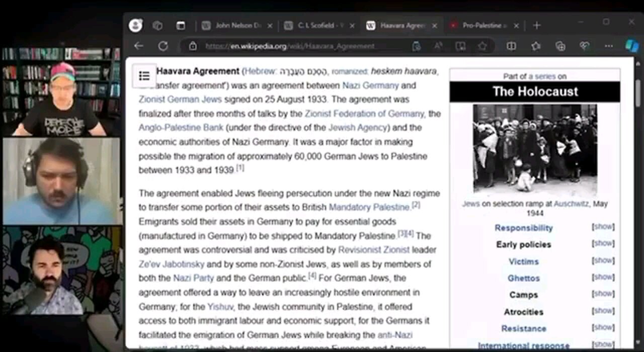The image size is (644, 352).
Task: Expand the Camps section with show
Action: (603, 294)
